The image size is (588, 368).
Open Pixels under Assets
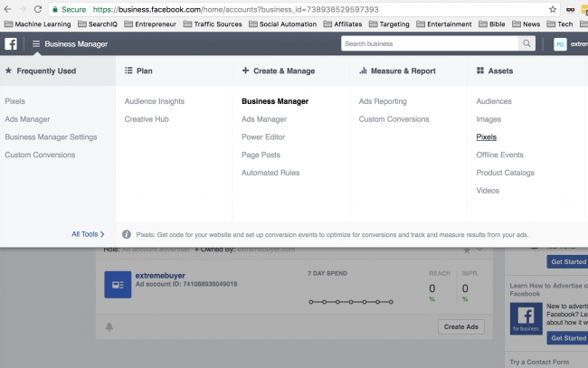[487, 137]
